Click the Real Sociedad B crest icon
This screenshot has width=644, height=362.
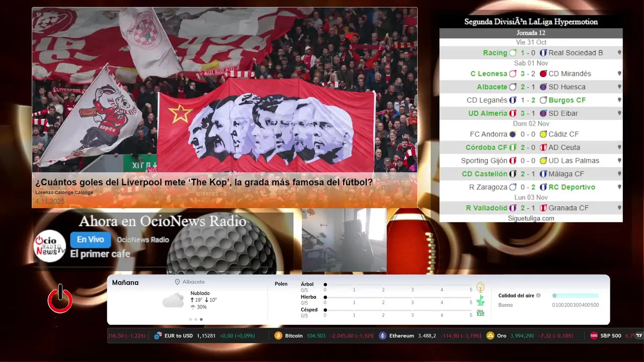point(543,53)
